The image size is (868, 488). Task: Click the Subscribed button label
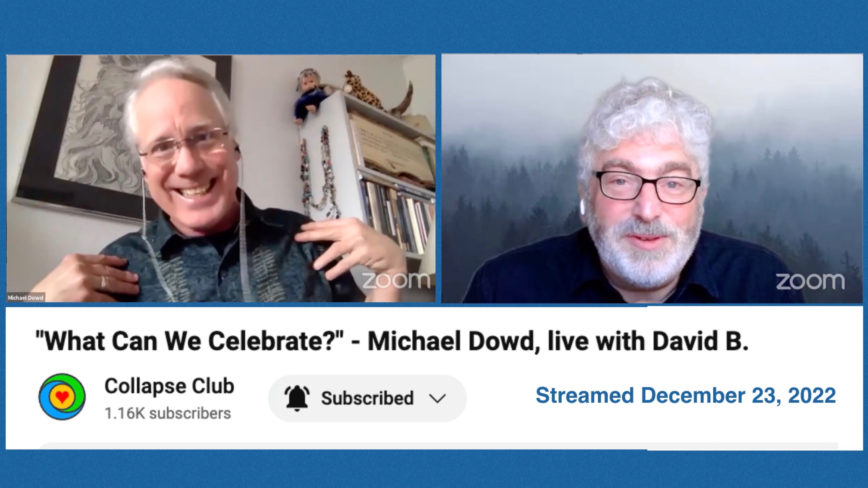(367, 398)
